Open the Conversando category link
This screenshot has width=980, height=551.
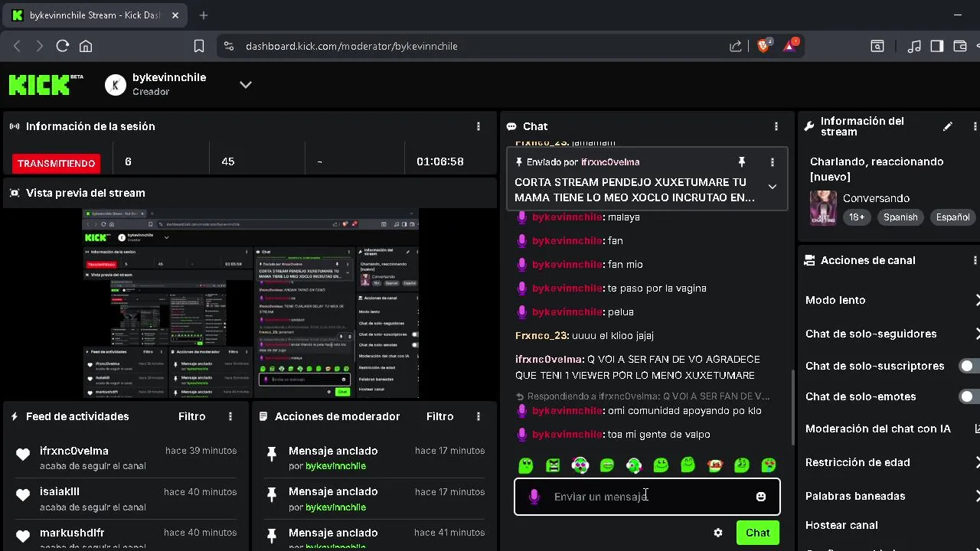(876, 198)
